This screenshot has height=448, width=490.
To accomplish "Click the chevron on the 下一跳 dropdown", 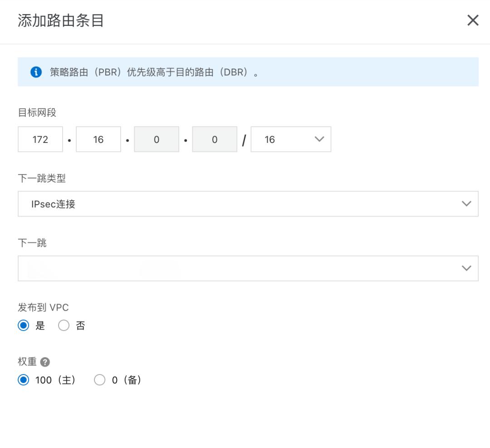I will point(466,268).
